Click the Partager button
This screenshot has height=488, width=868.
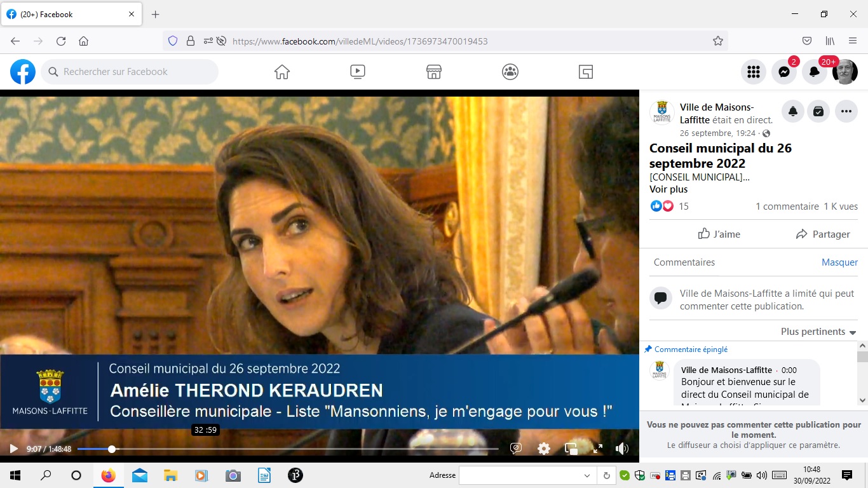[822, 234]
